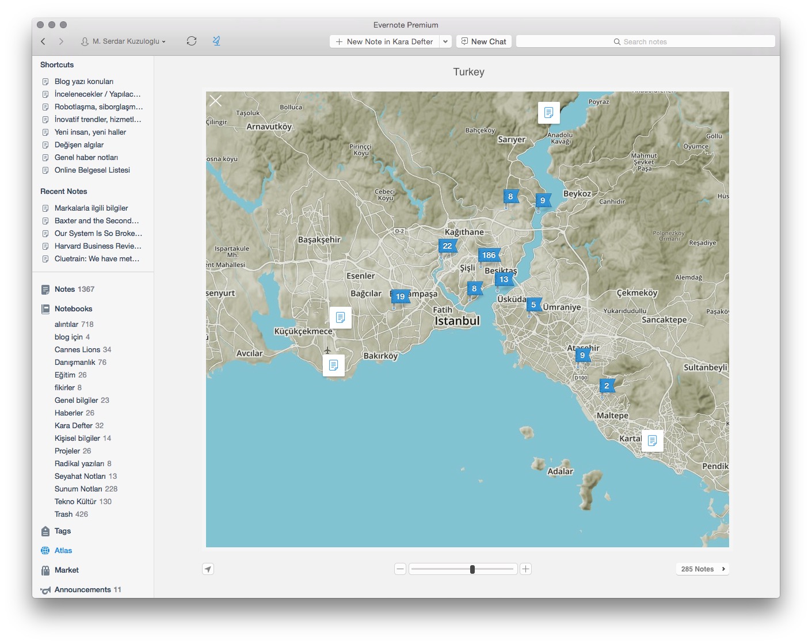The width and height of the screenshot is (812, 644).
Task: Open the note pin south of Avcılar airport
Action: click(x=334, y=365)
